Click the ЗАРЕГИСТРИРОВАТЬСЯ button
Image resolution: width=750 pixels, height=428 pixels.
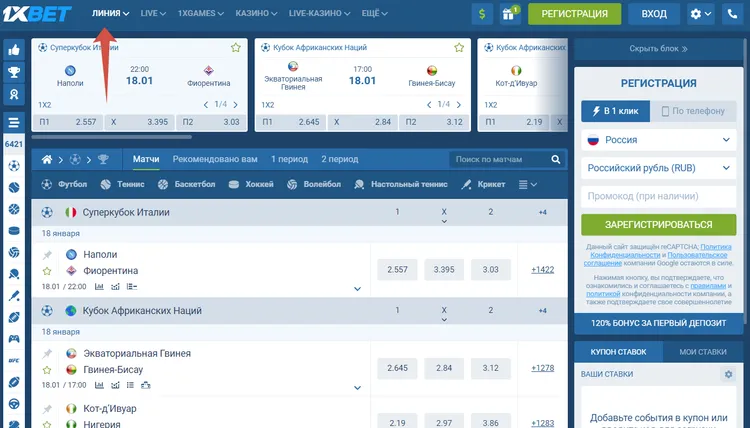point(659,225)
